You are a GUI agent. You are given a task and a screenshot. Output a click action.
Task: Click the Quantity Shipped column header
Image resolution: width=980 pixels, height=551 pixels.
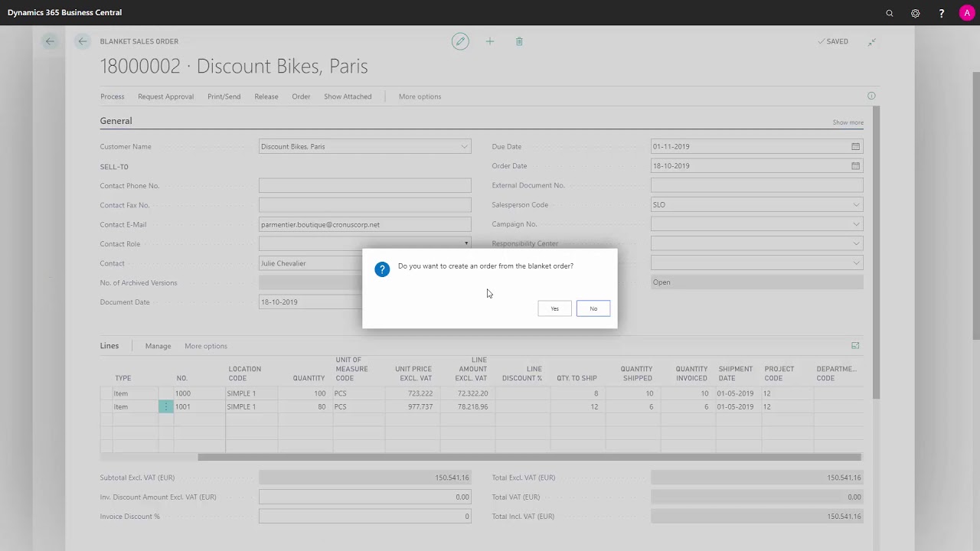(x=636, y=373)
